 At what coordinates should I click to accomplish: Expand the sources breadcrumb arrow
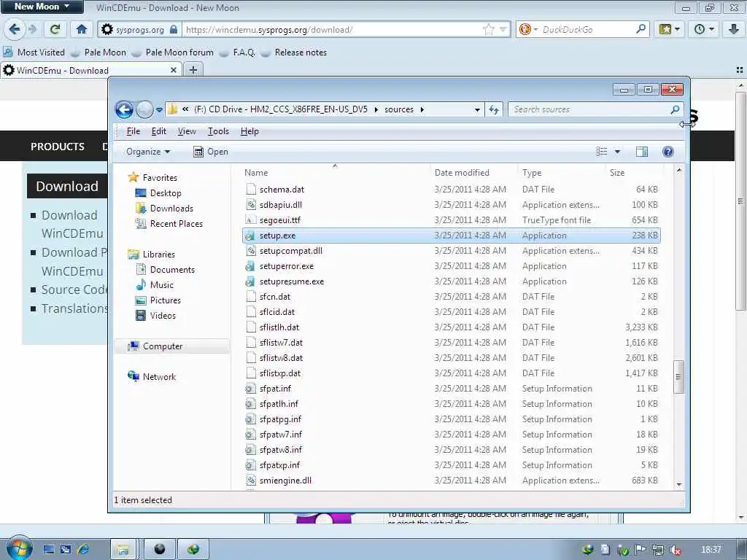[422, 109]
